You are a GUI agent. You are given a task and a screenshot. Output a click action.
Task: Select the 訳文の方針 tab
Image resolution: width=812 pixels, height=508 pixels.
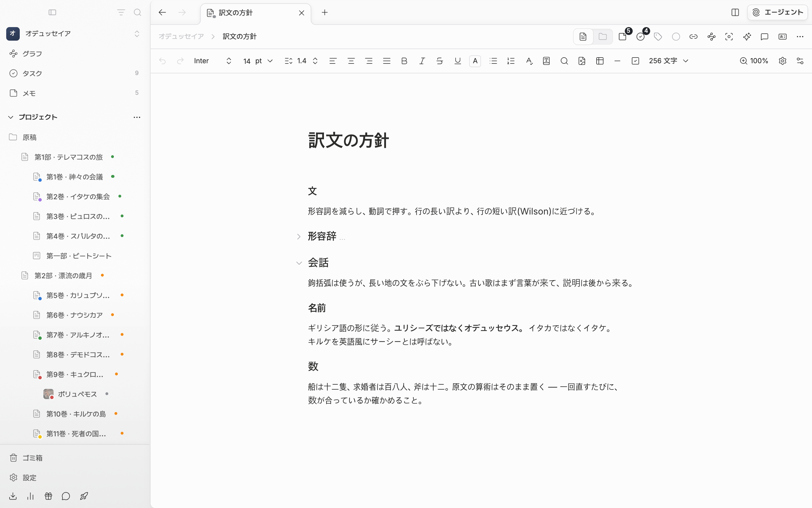tap(256, 13)
